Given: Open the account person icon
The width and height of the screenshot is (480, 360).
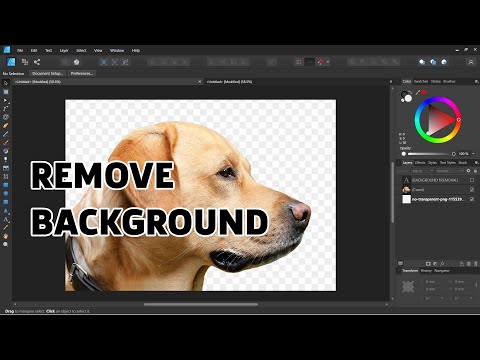Looking at the screenshot, I should [471, 62].
